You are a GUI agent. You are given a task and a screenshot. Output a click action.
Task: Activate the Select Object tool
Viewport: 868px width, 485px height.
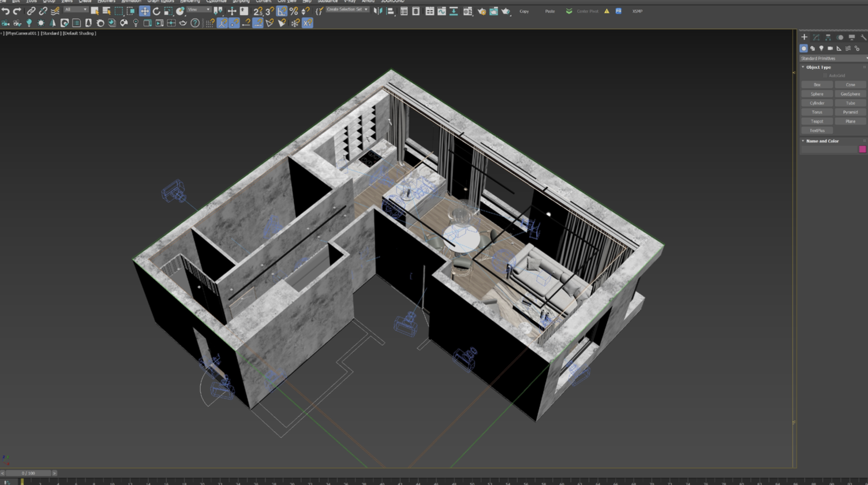click(95, 11)
